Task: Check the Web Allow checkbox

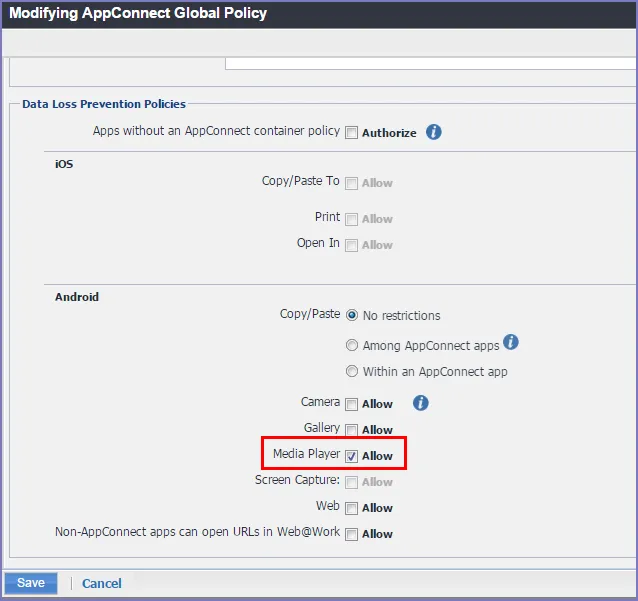Action: click(351, 508)
